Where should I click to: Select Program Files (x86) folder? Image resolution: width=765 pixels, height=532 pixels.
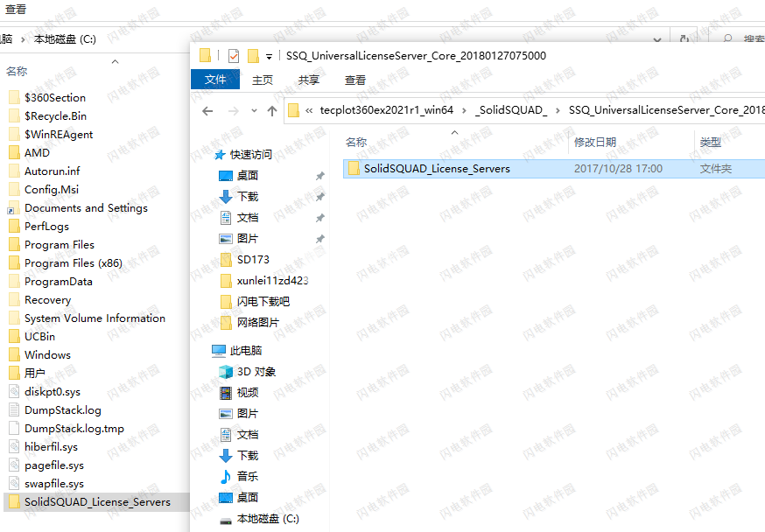tap(66, 263)
